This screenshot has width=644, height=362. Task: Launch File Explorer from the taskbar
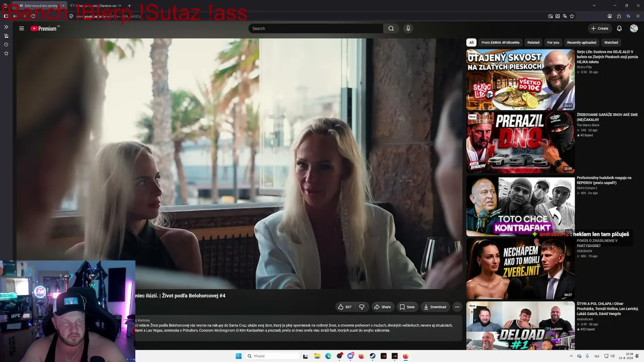click(x=317, y=356)
